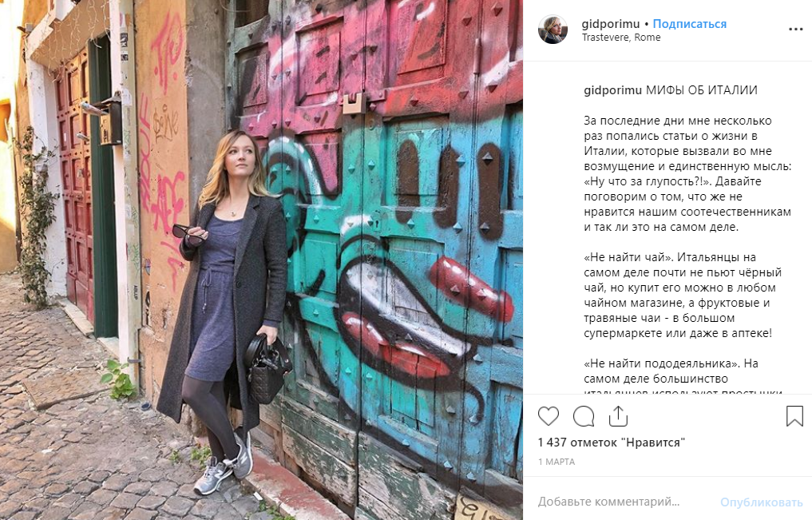Open the post permalink via 1 МАРТА date
The width and height of the screenshot is (812, 520).
click(556, 462)
